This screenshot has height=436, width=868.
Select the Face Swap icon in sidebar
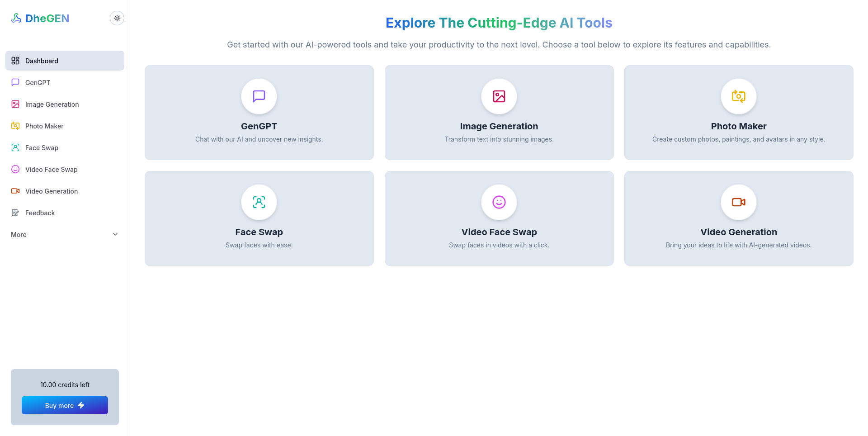15,147
